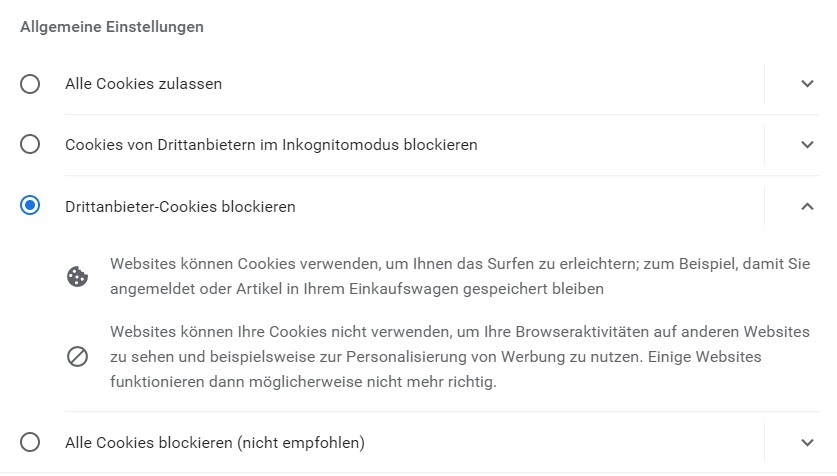Screen dimensions: 837x476
Task: Click the blocked circle-slash icon
Action: point(77,356)
